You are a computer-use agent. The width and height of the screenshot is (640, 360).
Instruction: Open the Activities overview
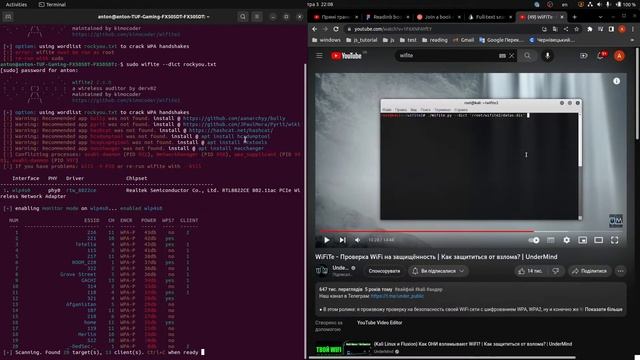(x=16, y=4)
